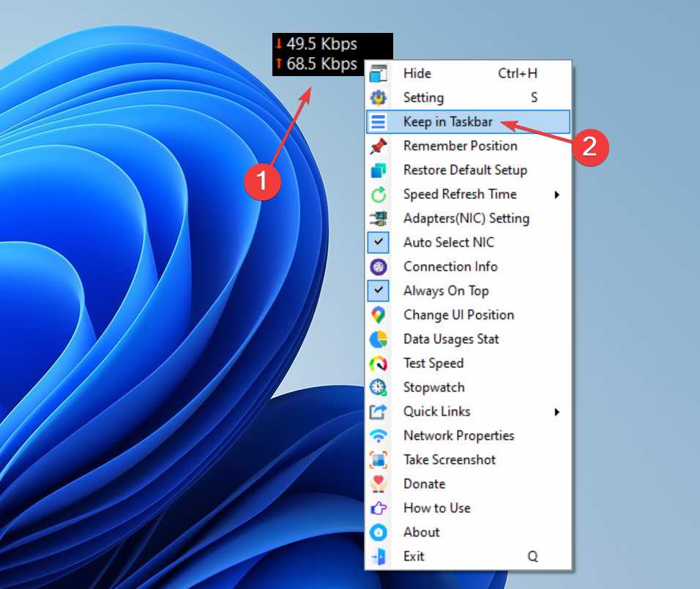
Task: Click the Keep in Taskbar bars icon
Action: click(x=378, y=121)
